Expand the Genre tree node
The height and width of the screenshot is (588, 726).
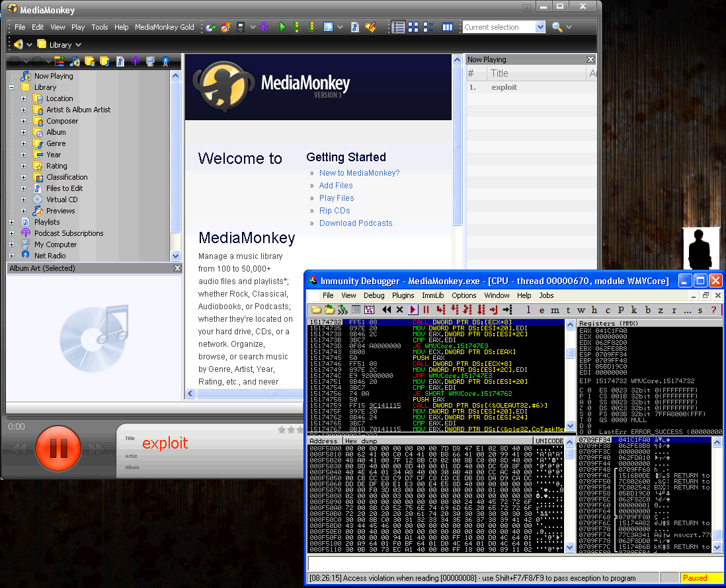click(24, 143)
